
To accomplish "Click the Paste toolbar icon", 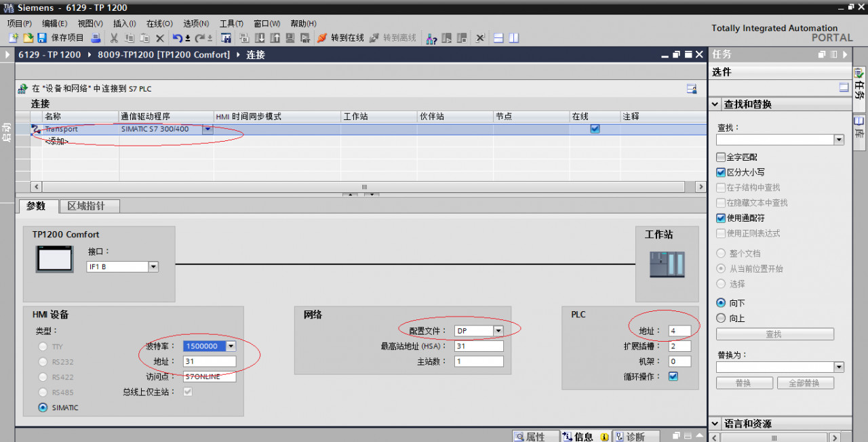I will pyautogui.click(x=144, y=38).
